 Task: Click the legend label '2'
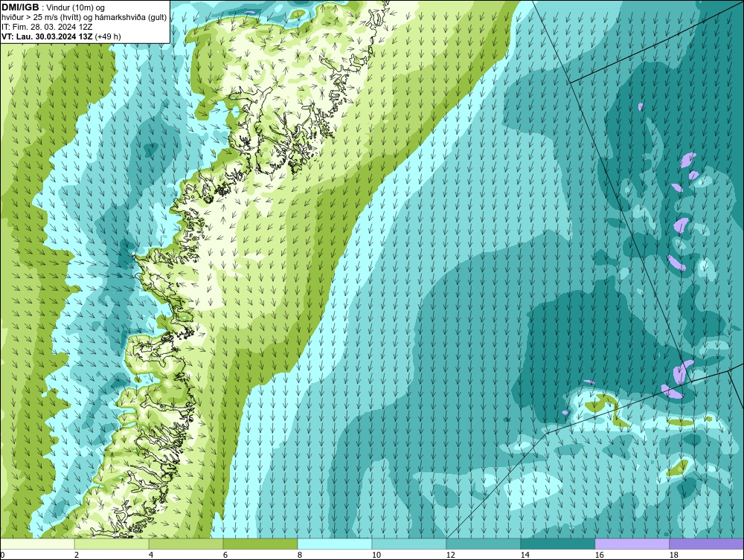(x=77, y=555)
